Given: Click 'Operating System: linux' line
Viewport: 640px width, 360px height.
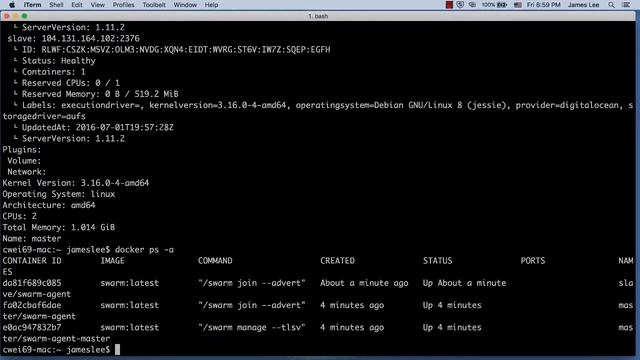Looking at the screenshot, I should pyautogui.click(x=58, y=194).
